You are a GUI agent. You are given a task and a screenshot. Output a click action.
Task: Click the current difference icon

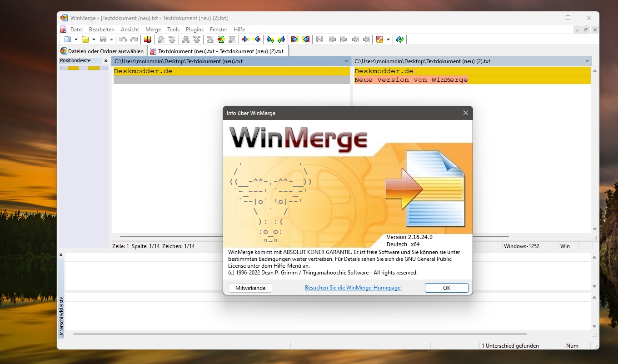click(x=221, y=40)
